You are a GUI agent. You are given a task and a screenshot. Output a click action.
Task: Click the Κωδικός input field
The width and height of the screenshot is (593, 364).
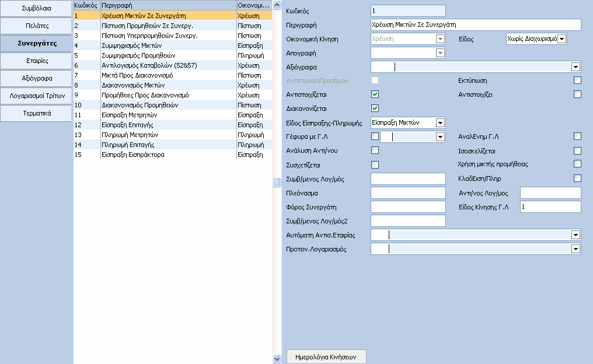408,10
